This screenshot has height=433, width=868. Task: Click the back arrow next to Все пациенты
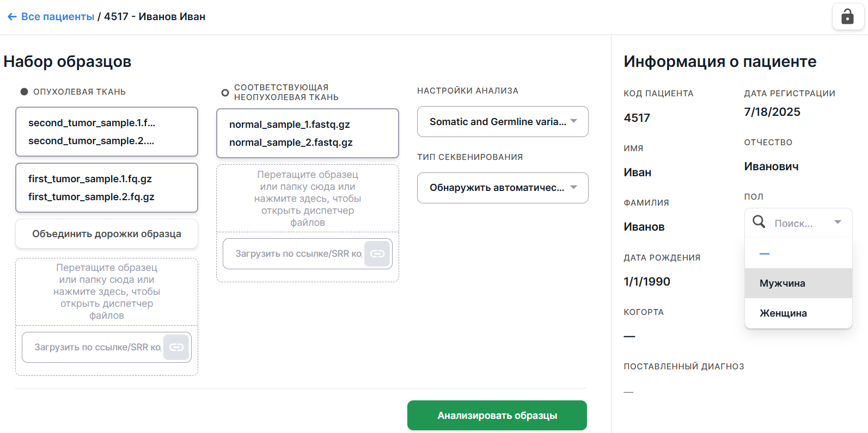coord(12,17)
